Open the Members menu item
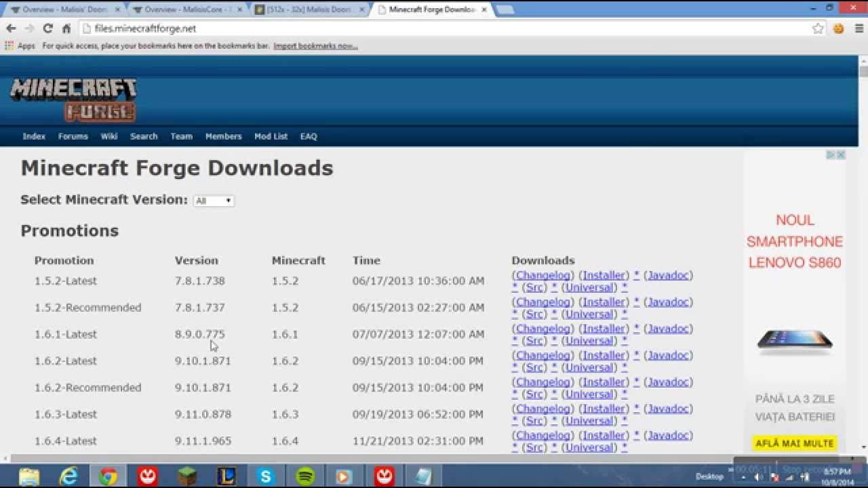Screen dimensions: 868x488 (x=223, y=136)
